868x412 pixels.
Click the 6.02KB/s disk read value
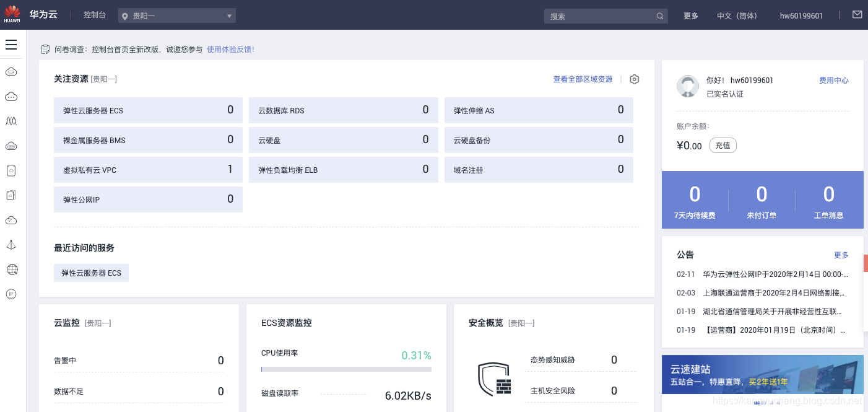click(408, 396)
